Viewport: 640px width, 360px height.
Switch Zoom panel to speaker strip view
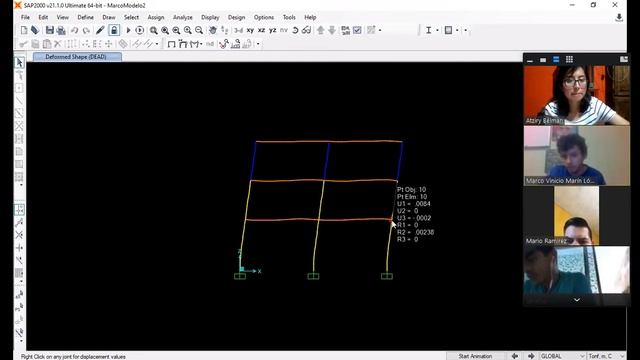[556, 60]
